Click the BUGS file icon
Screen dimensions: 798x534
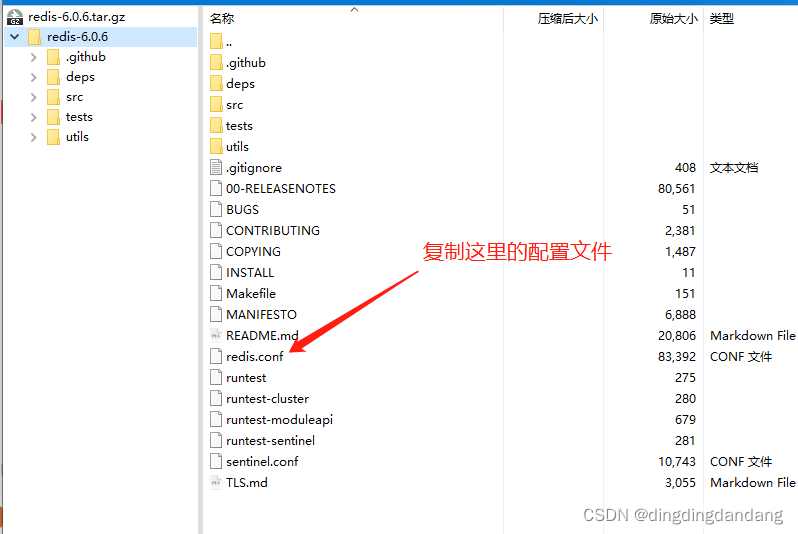coord(216,209)
